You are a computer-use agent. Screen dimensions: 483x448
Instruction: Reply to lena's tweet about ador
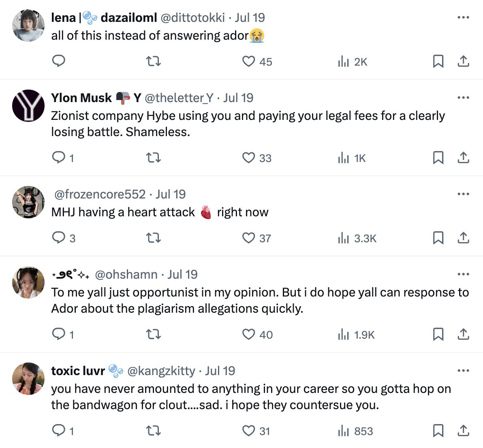59,61
